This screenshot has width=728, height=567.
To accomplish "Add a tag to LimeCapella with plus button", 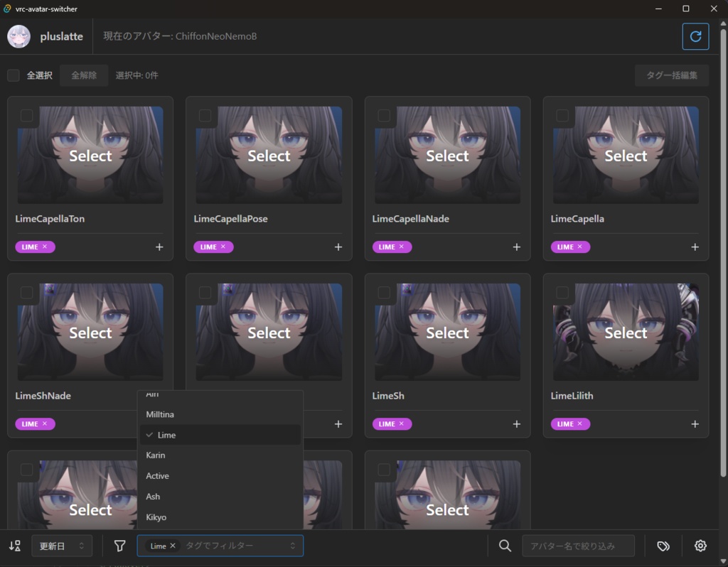I will (x=694, y=247).
